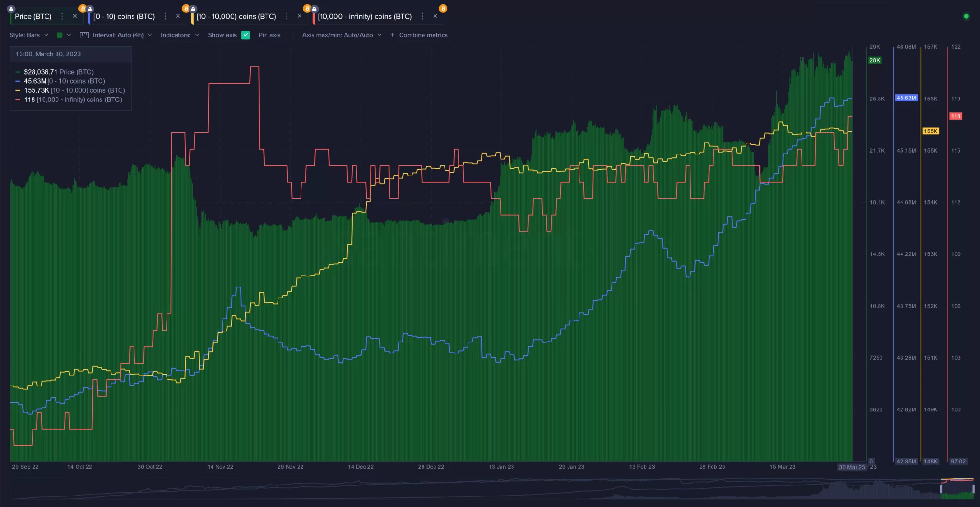The height and width of the screenshot is (507, 980).
Task: Uncheck the Show axis checkbox
Action: [245, 35]
